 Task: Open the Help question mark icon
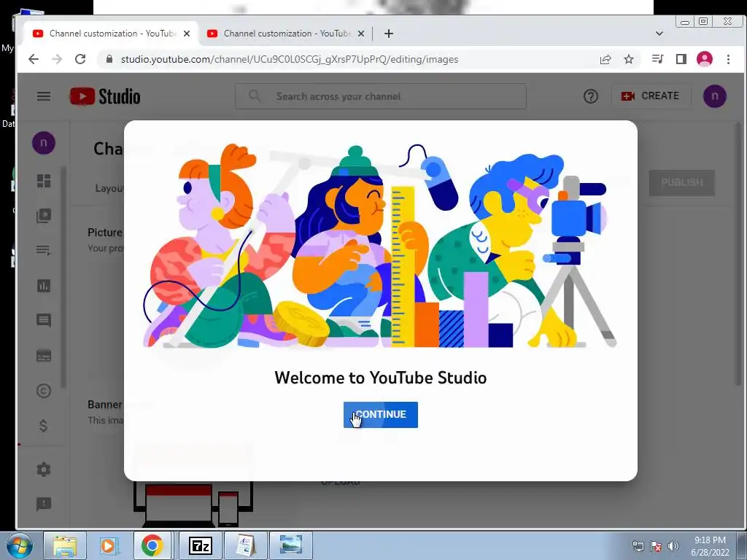pos(591,96)
